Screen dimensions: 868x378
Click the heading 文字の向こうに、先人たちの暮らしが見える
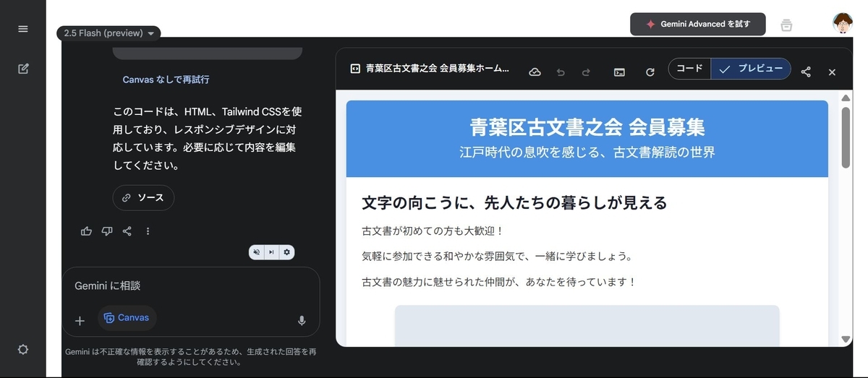coord(514,203)
